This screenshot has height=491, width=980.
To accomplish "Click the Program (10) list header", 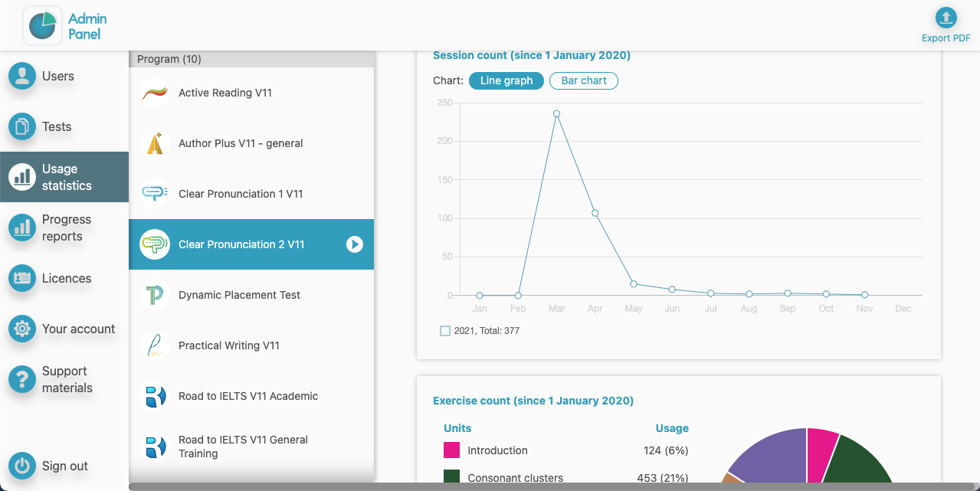I will (251, 59).
